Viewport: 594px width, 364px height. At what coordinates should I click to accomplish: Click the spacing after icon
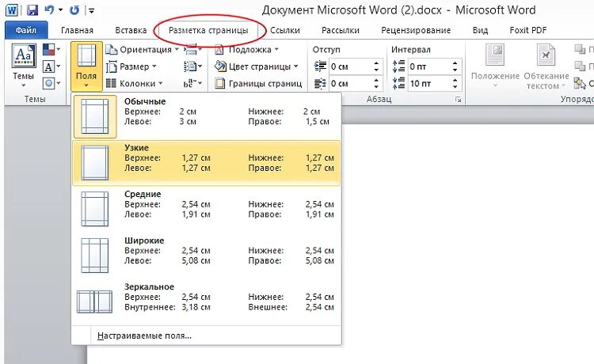click(x=398, y=83)
